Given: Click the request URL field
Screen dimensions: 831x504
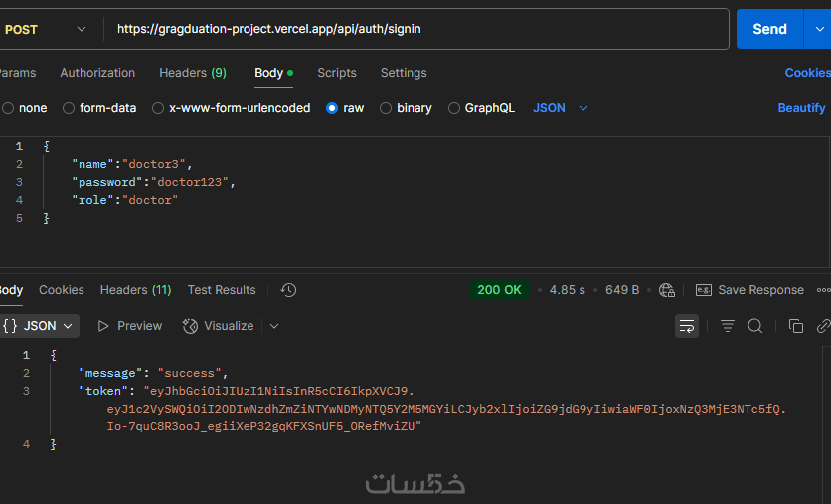Looking at the screenshot, I should [417, 29].
